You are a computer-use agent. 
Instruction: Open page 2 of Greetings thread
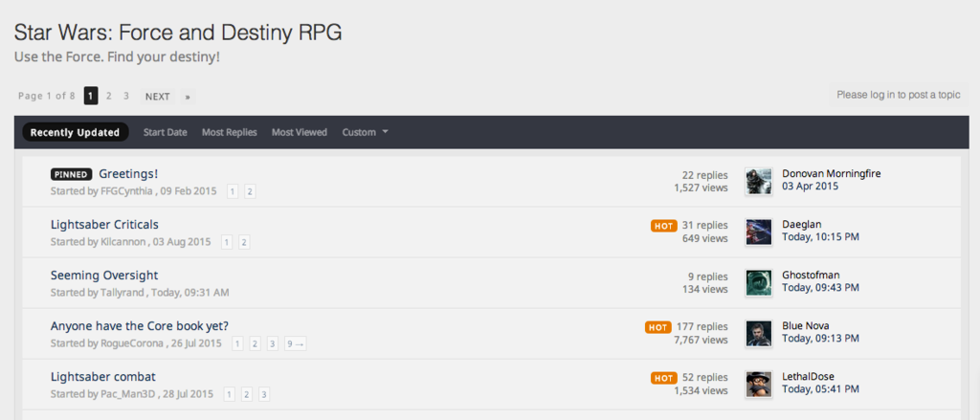pos(250,191)
